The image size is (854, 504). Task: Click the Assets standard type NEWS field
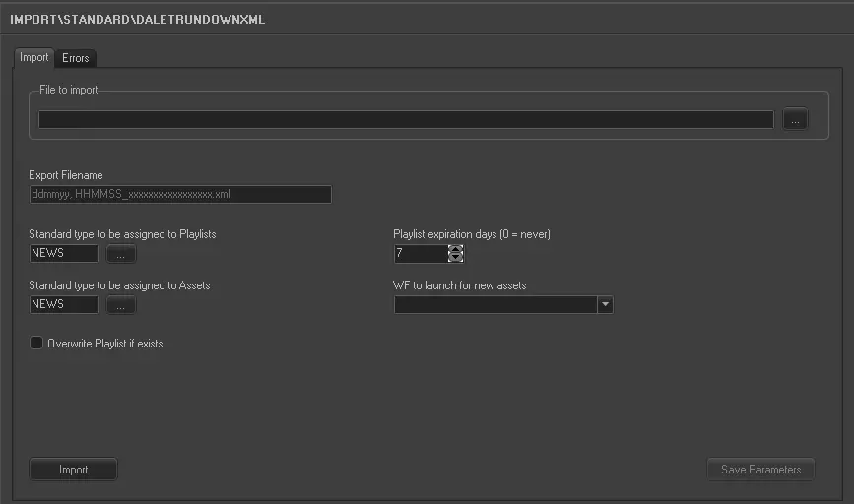[x=64, y=305]
